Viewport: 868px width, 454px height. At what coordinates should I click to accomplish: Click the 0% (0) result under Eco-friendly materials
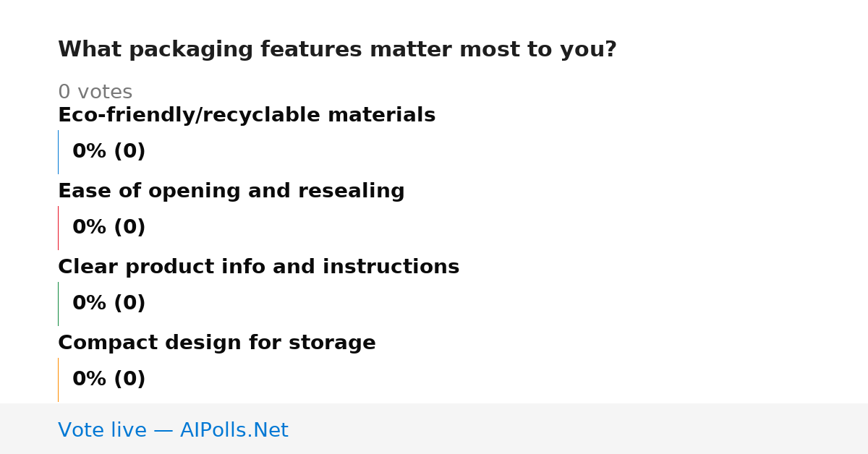pos(109,152)
